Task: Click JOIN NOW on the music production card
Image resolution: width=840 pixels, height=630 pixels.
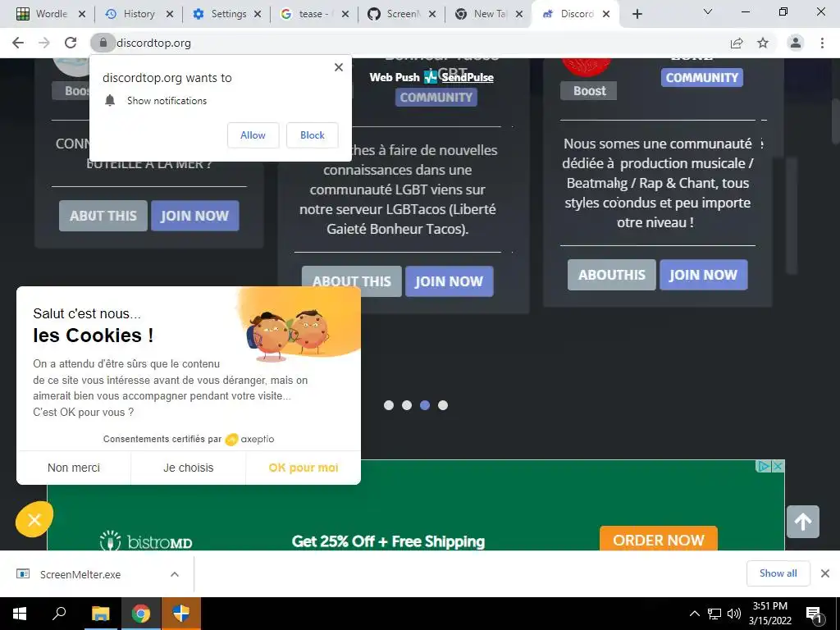Action: click(703, 275)
